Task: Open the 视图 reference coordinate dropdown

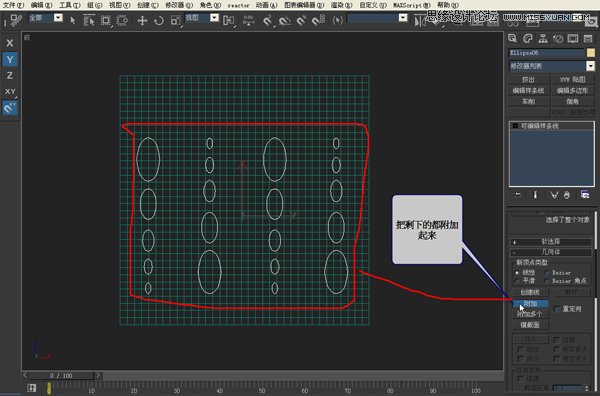Action: tap(214, 18)
